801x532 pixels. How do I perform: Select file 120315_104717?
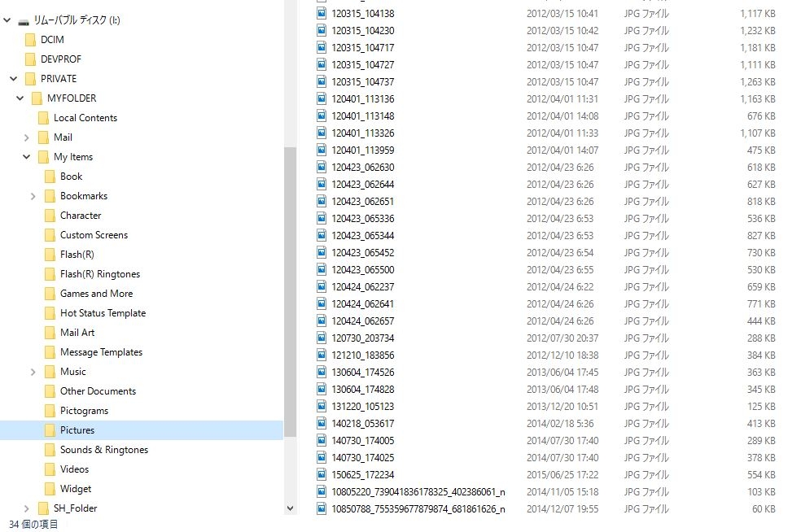pyautogui.click(x=363, y=47)
